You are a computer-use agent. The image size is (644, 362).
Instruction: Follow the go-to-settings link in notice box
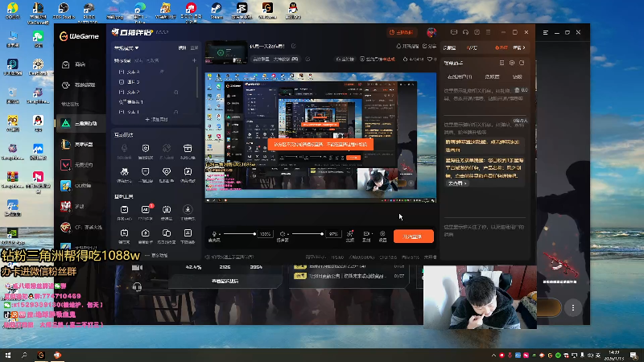point(457,183)
